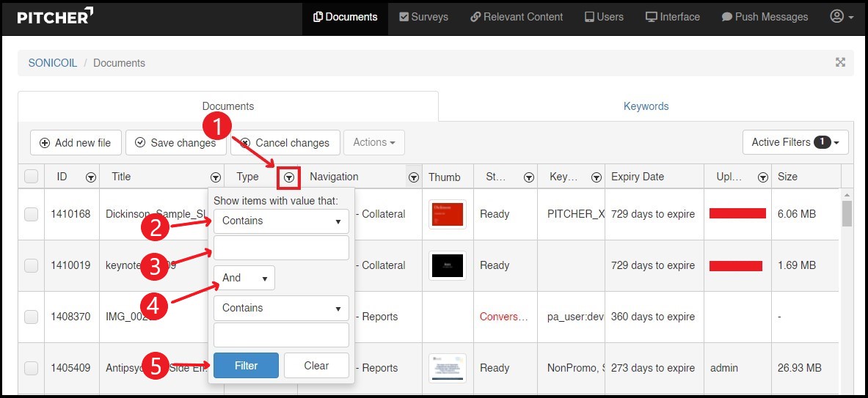Open the Surveys menu in the navbar
The width and height of the screenshot is (868, 398).
tap(423, 17)
